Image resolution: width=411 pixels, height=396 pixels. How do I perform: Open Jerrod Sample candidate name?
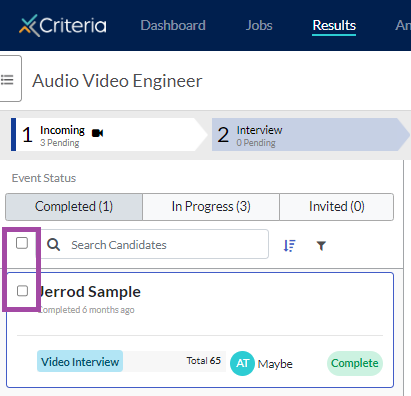point(90,292)
